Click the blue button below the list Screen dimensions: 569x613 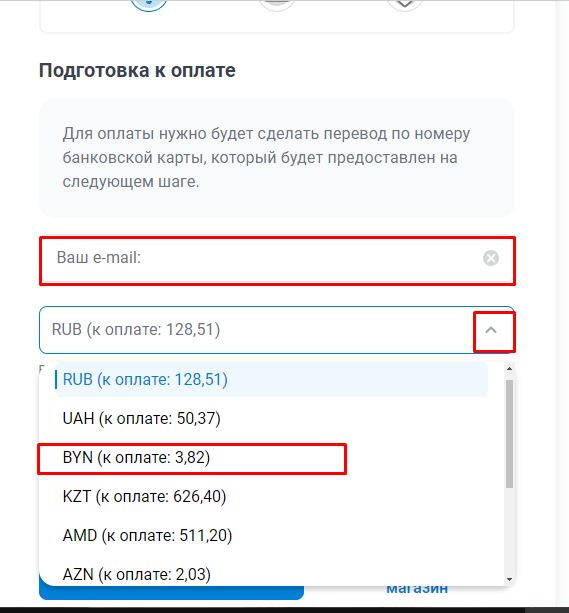[171, 593]
